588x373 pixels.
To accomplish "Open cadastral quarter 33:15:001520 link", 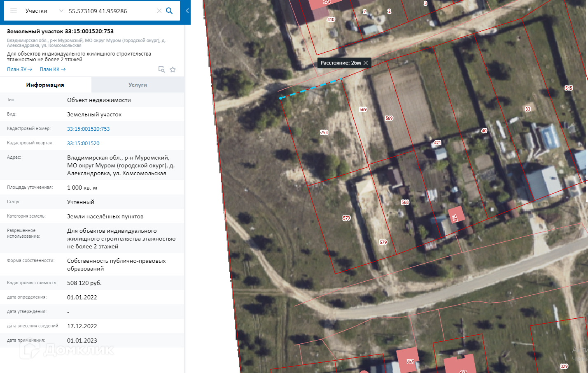I will [x=83, y=143].
